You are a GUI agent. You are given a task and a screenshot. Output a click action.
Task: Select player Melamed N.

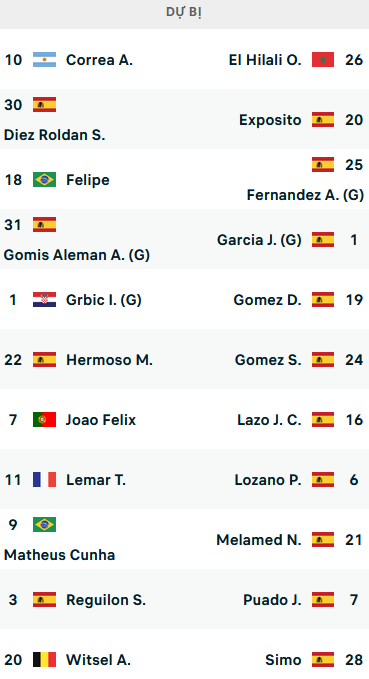259,540
